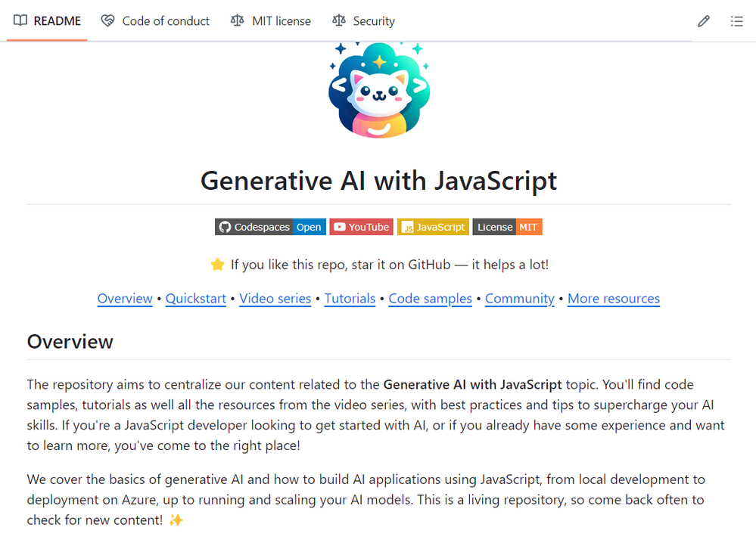
Task: Click the cat mascot logo image
Action: click(x=379, y=90)
